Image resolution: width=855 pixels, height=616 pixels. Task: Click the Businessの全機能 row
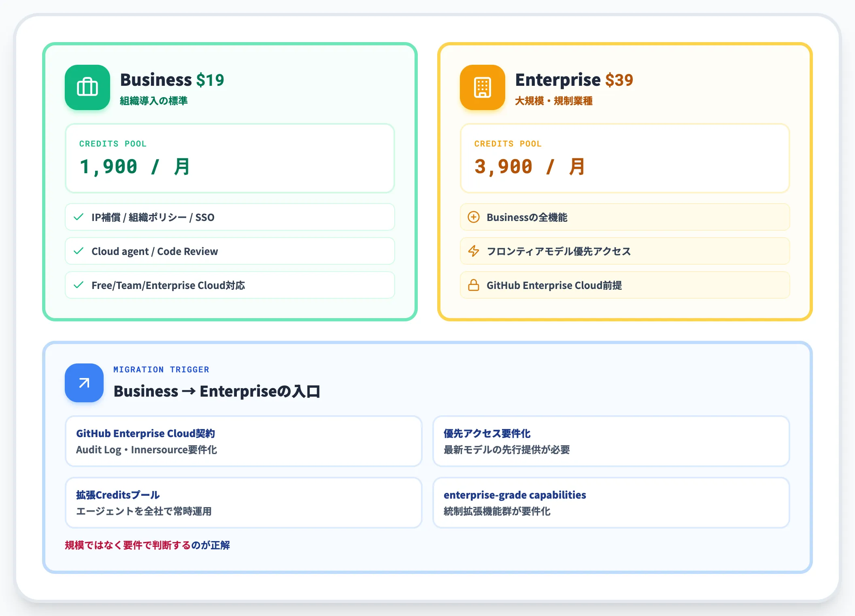point(625,217)
